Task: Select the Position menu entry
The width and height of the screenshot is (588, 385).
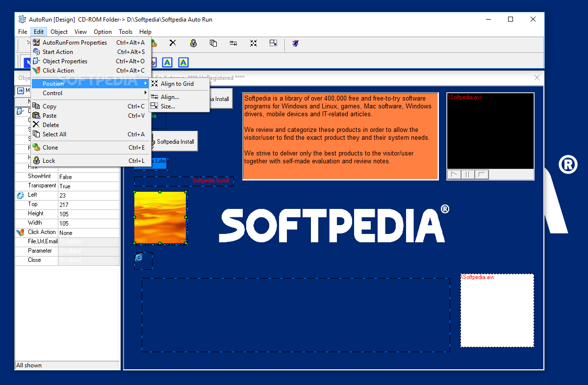Action: click(x=90, y=83)
